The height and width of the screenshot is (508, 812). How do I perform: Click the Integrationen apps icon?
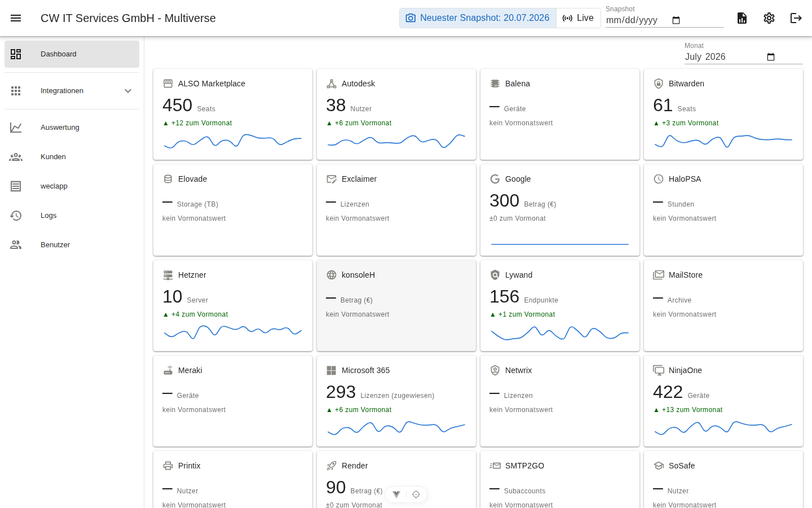coord(16,91)
